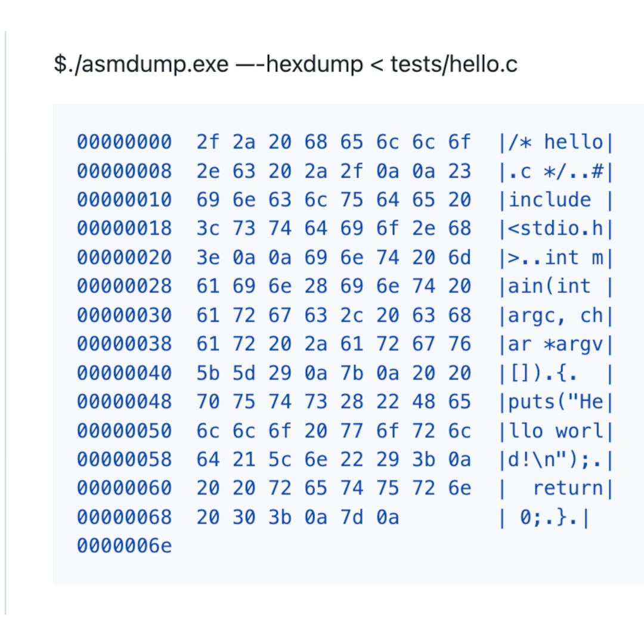Click ASCII text '|argc, ch|'

(x=556, y=316)
